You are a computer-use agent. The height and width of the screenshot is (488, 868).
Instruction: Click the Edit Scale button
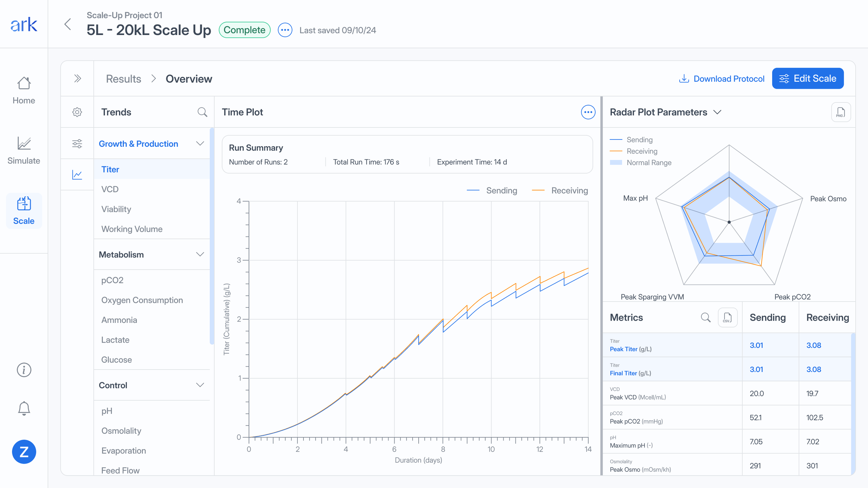pyautogui.click(x=808, y=78)
